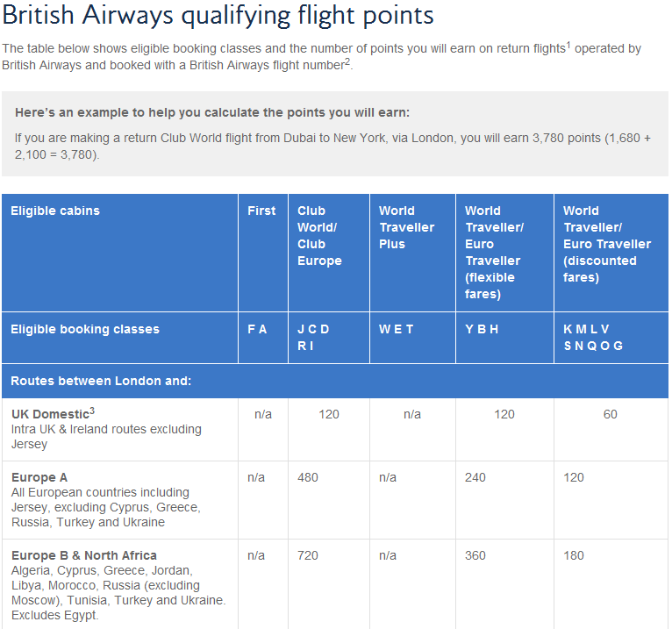672x629 pixels.
Task: Click the "J C D R I" booking classes cell
Action: click(314, 338)
